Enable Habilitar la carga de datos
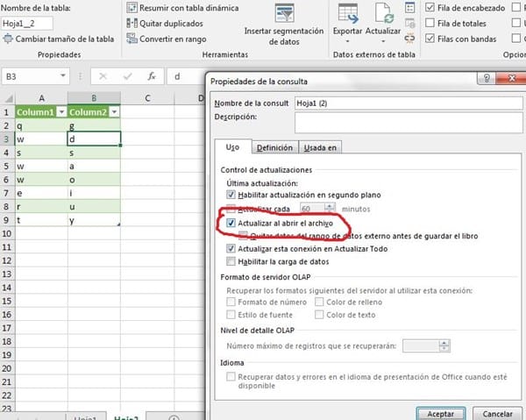 pyautogui.click(x=231, y=261)
